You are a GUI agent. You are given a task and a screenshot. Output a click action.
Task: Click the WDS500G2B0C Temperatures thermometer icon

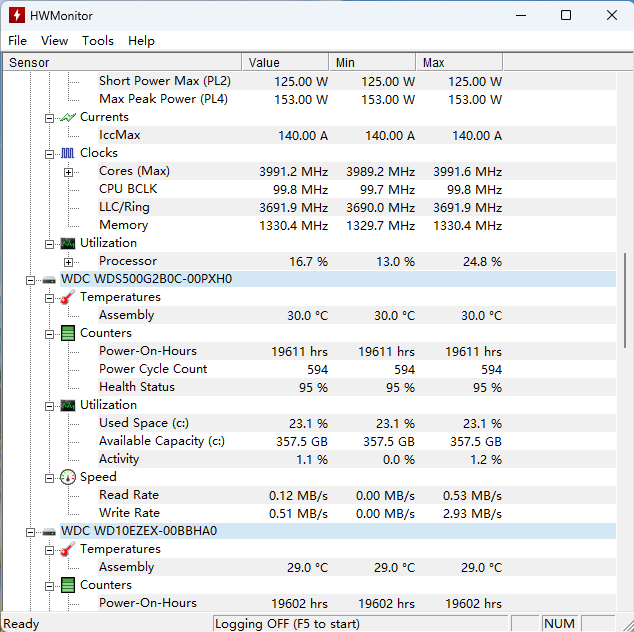click(68, 297)
